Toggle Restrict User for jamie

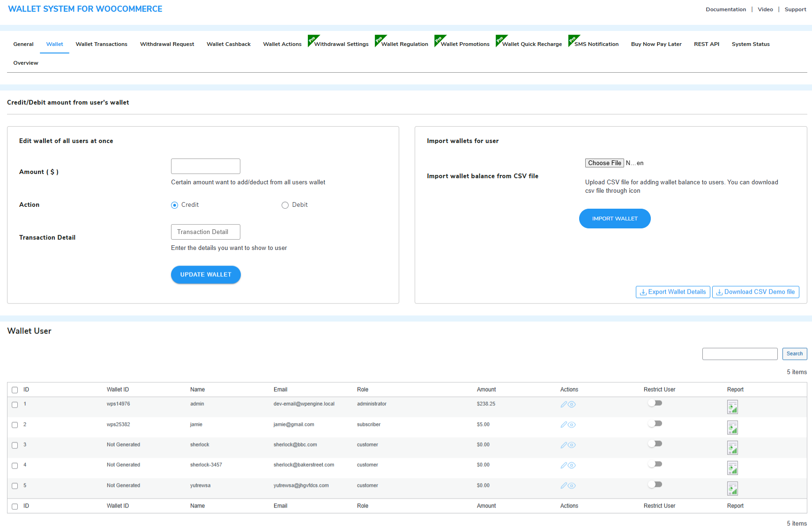(x=655, y=423)
